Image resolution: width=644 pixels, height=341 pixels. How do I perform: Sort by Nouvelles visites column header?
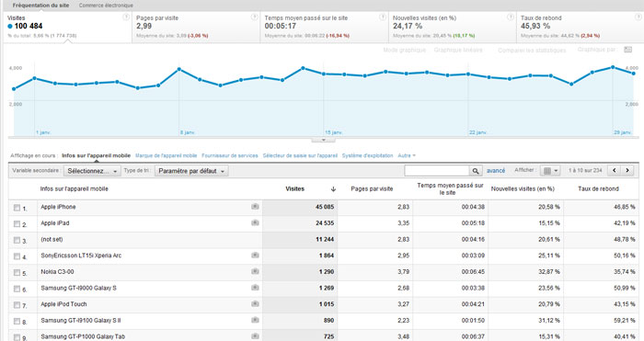pos(523,188)
